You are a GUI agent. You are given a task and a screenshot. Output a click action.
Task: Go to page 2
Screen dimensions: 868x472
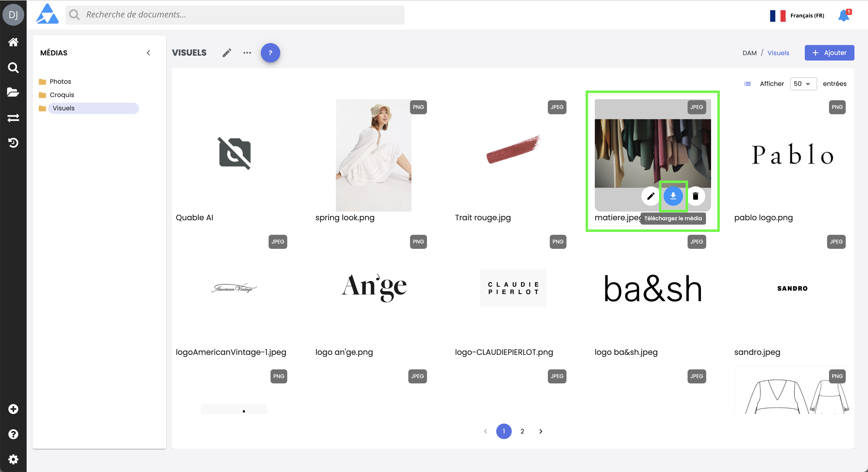(522, 431)
